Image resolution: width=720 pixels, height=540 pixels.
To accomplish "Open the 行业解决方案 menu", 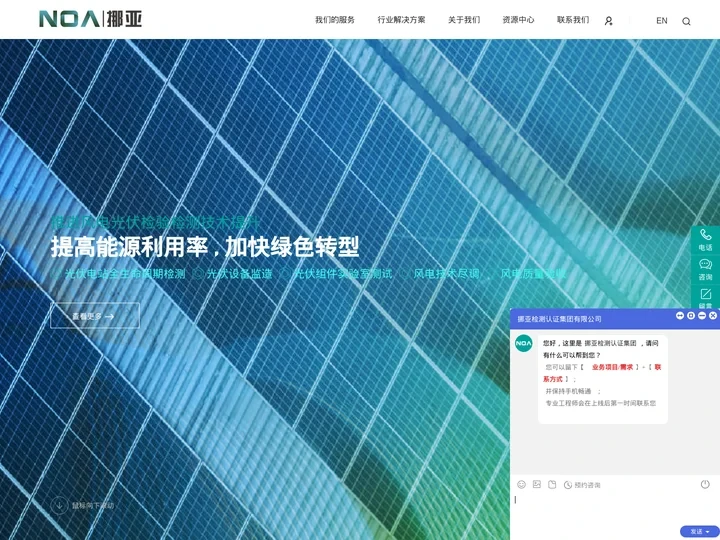I will pos(401,20).
